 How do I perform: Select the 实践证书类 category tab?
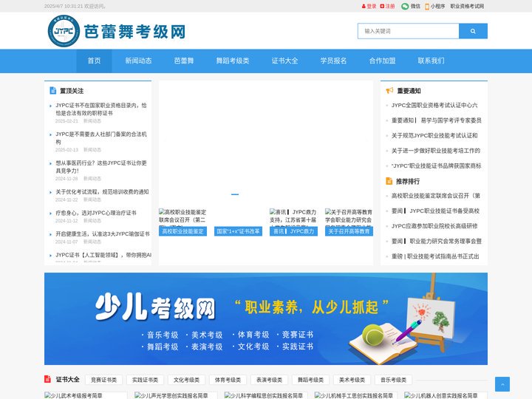coord(145,380)
